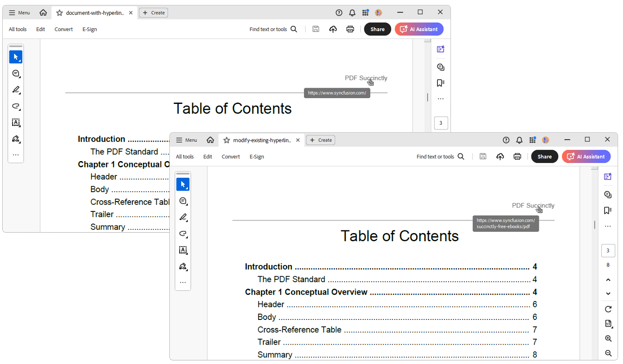Choose the draw freehand tool in the front window
This screenshot has height=364, width=623.
coord(183,234)
